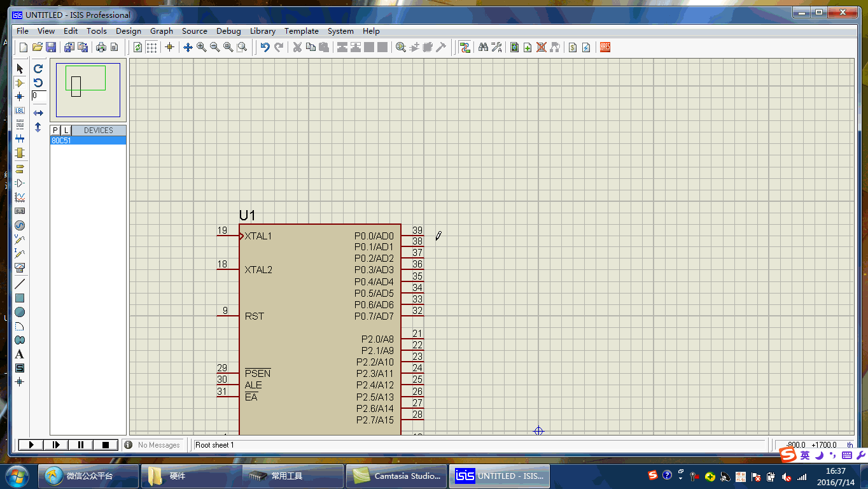Toggle the wire autorouter

pos(465,47)
